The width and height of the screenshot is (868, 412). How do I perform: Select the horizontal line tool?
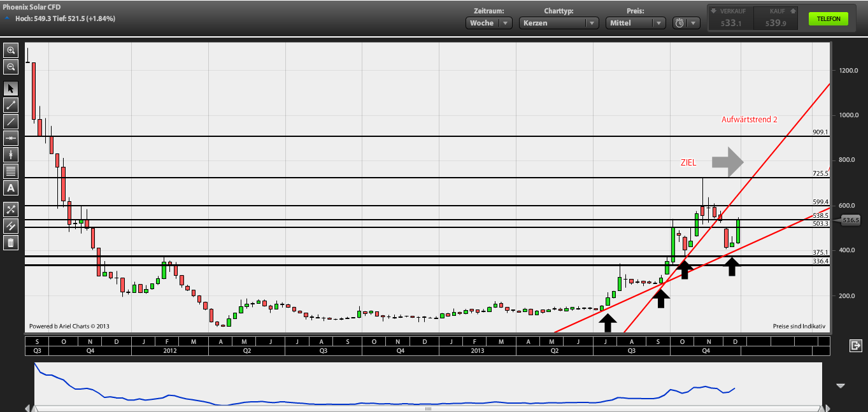pos(11,138)
